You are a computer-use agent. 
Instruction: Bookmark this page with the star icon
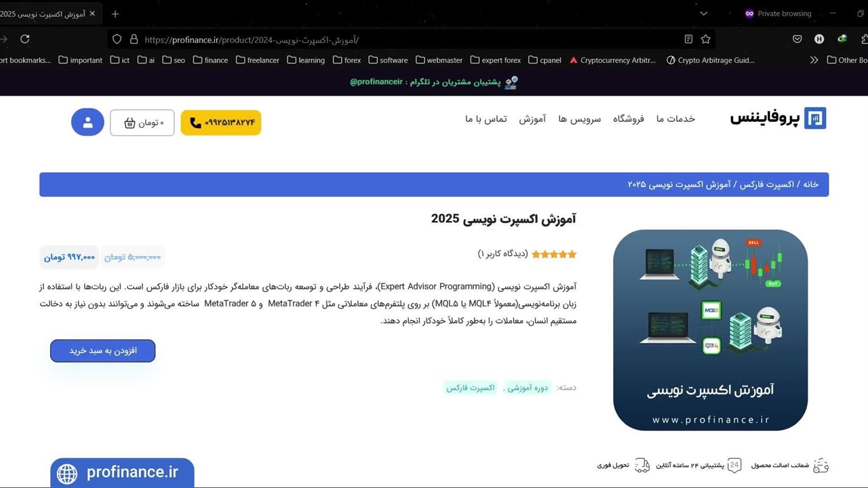(x=705, y=39)
